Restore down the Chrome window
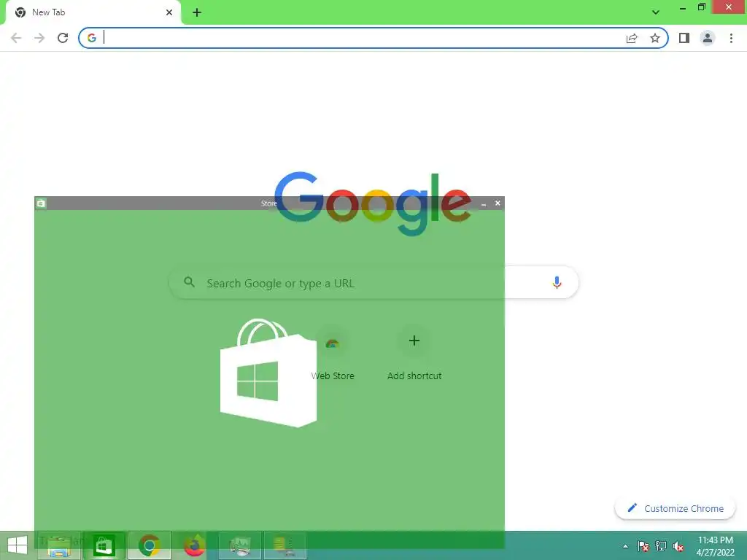This screenshot has height=560, width=747. coord(701,7)
